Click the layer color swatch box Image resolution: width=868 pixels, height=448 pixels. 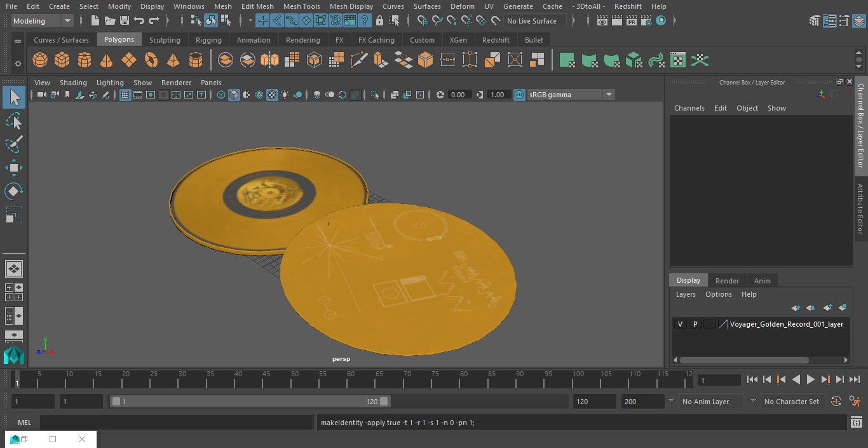[709, 324]
